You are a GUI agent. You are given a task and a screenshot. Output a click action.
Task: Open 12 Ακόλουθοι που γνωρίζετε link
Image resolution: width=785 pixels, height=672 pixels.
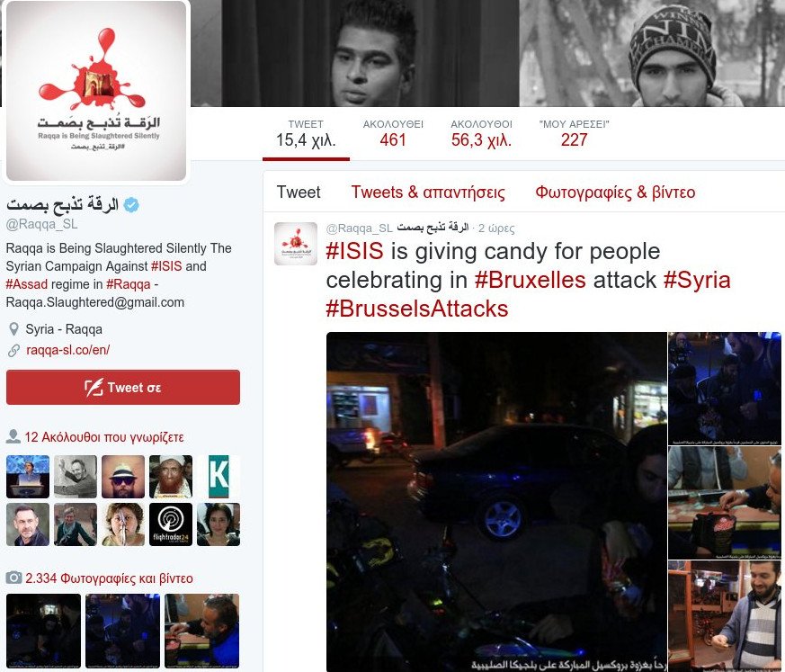coord(104,437)
